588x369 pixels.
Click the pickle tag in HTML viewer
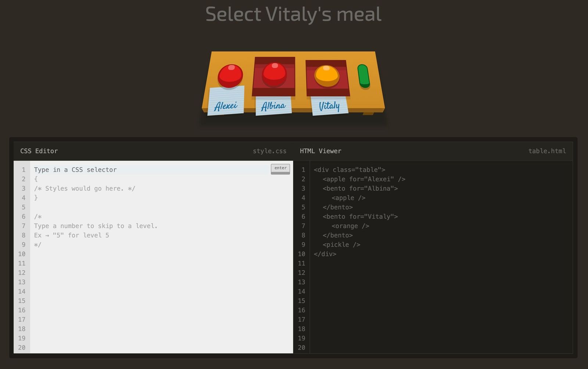(341, 245)
